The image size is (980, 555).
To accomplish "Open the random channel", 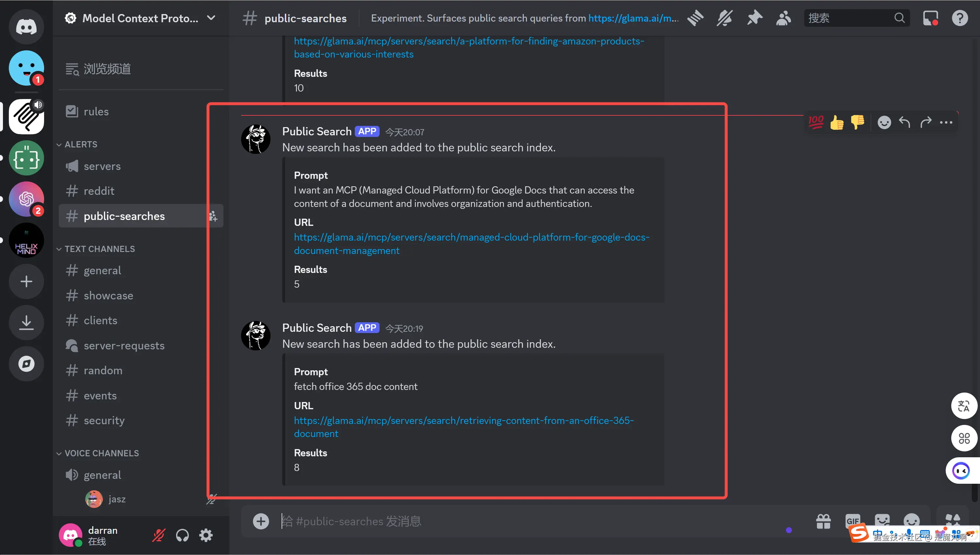I will tap(141, 370).
